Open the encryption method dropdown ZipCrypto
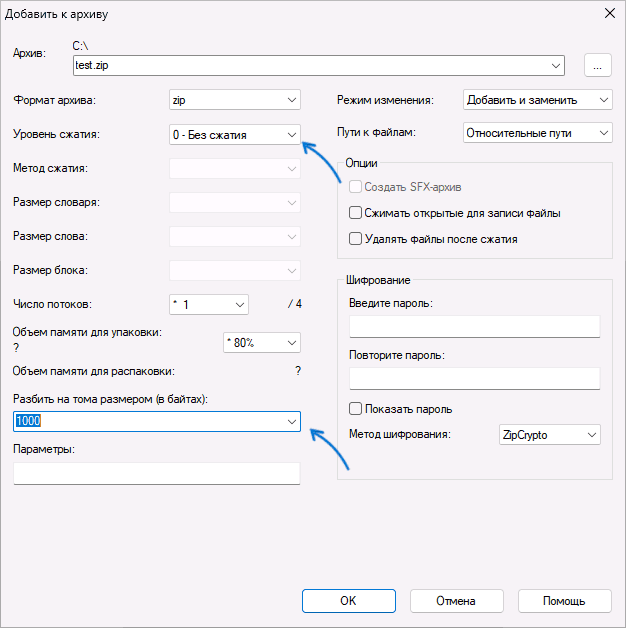 pyautogui.click(x=550, y=435)
